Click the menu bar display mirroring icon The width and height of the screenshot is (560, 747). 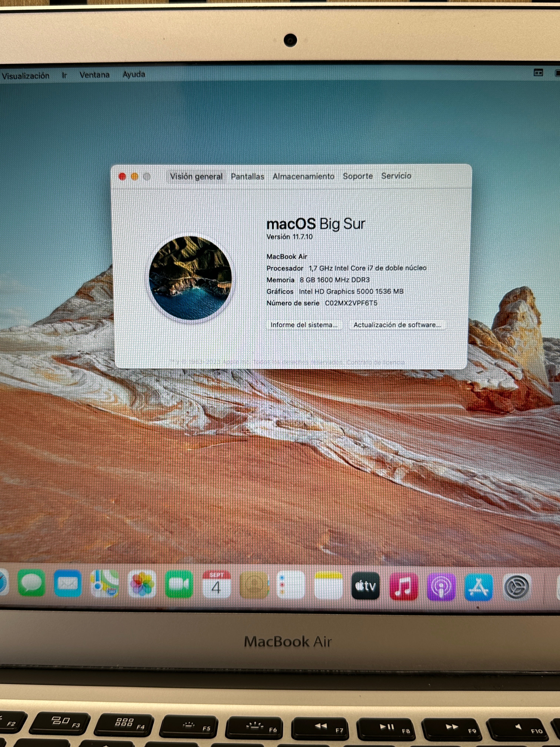(x=538, y=73)
